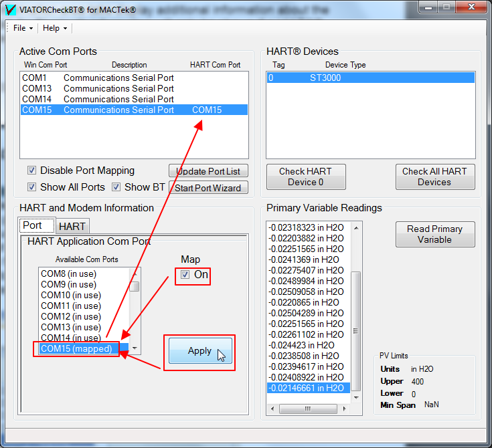This screenshot has width=492, height=448.
Task: Click Update Port List button
Action: [x=208, y=171]
